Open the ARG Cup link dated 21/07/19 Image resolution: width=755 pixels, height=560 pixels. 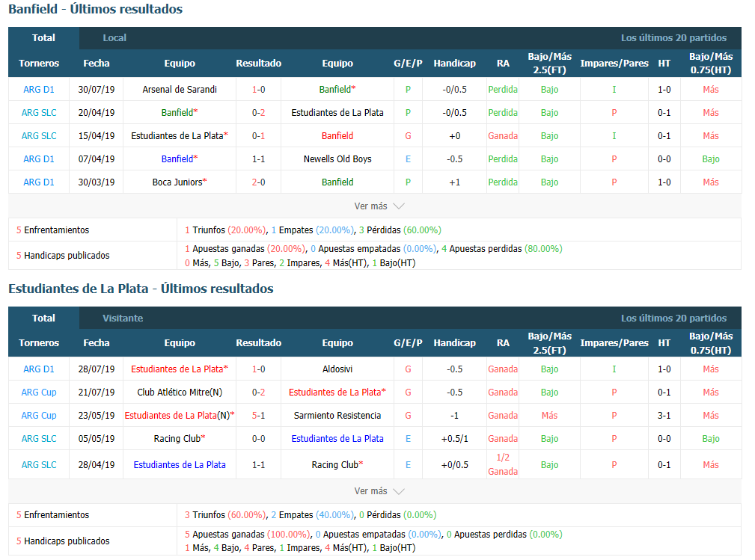click(x=39, y=392)
